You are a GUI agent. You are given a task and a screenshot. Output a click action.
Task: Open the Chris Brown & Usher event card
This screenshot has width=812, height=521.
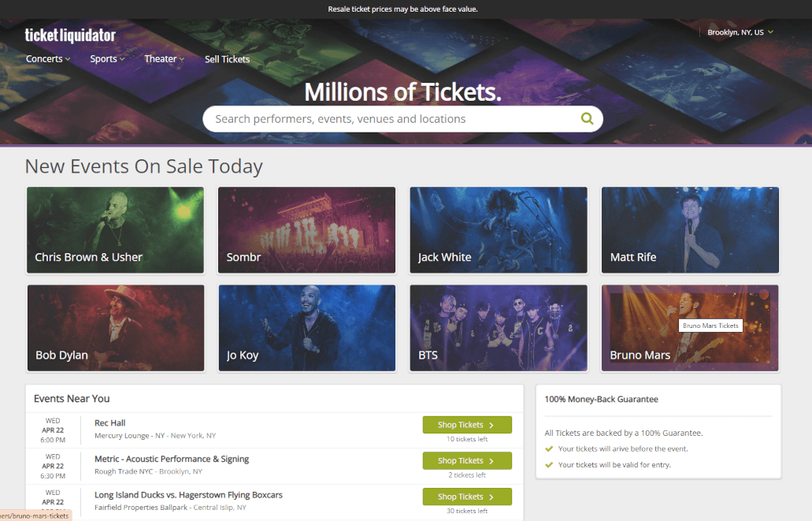116,230
